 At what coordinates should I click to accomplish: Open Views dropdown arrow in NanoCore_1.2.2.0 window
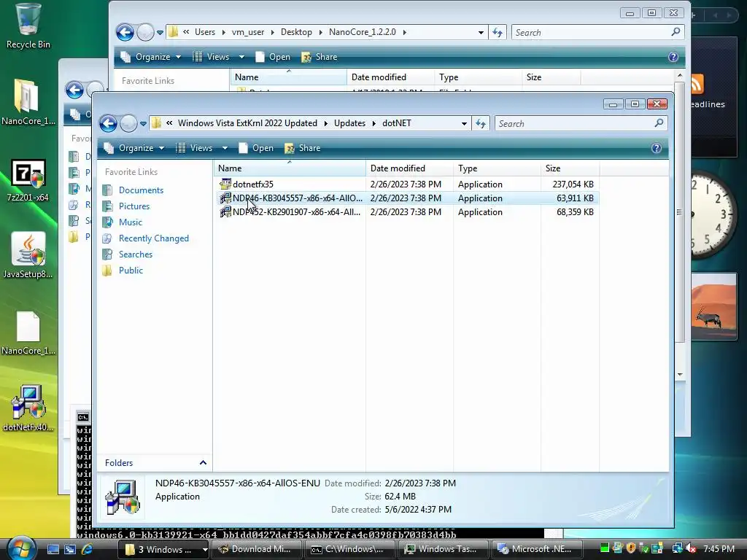coord(241,57)
